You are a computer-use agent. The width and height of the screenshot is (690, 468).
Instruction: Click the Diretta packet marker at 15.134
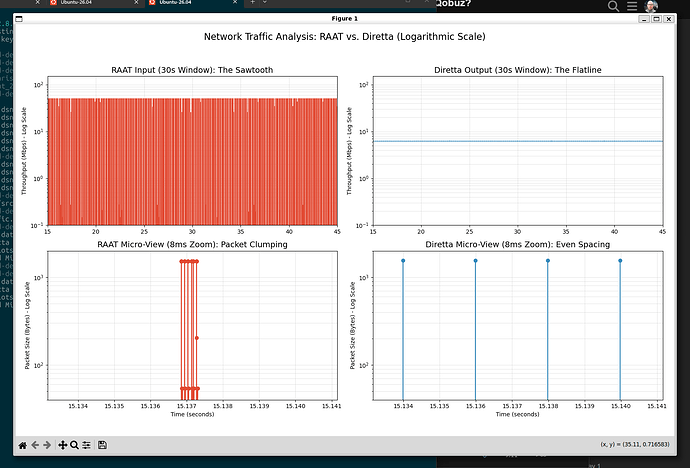coord(403,261)
